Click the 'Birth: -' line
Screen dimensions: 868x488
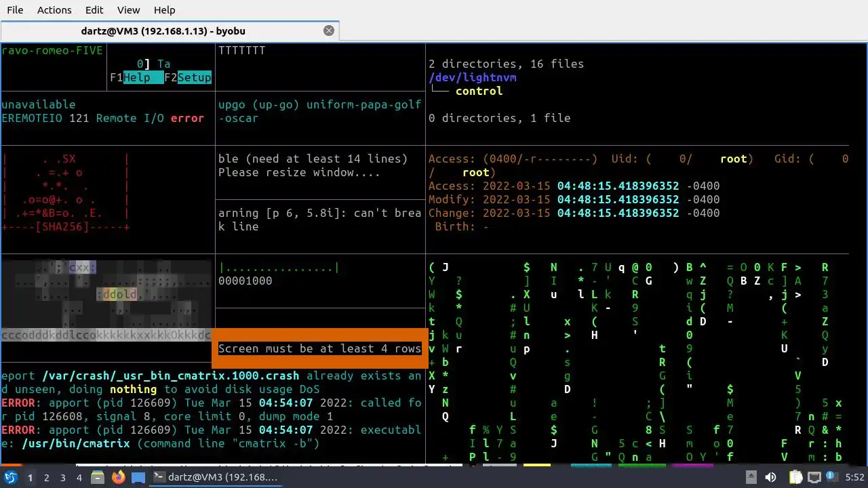[462, 226]
